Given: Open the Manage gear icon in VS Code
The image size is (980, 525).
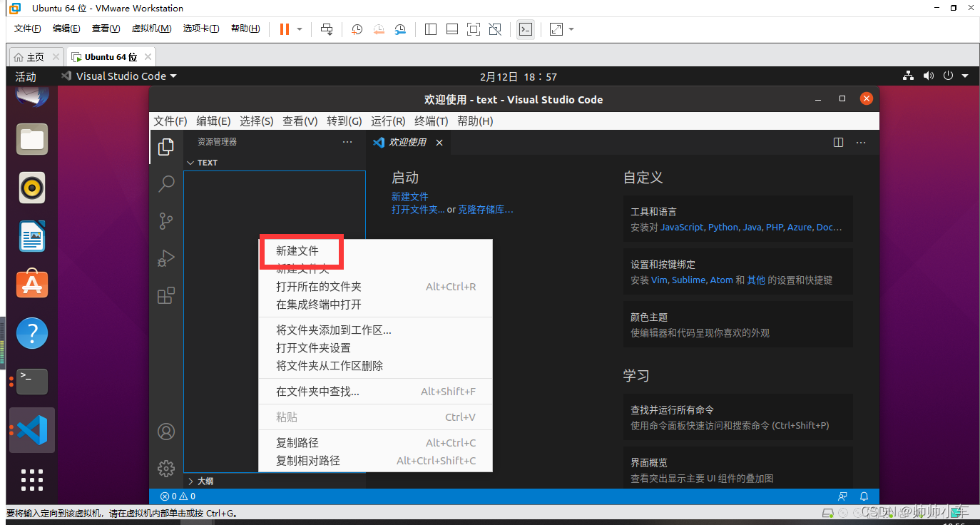Looking at the screenshot, I should (x=166, y=469).
